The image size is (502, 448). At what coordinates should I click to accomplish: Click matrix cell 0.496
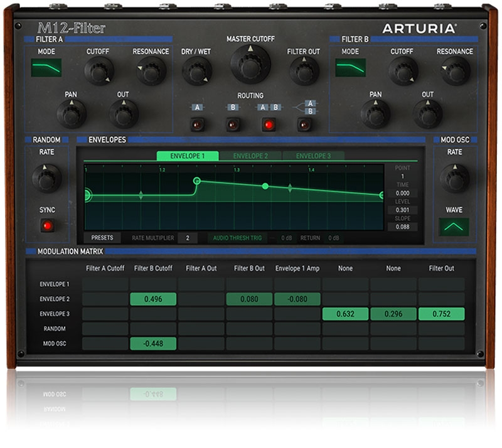pyautogui.click(x=153, y=299)
